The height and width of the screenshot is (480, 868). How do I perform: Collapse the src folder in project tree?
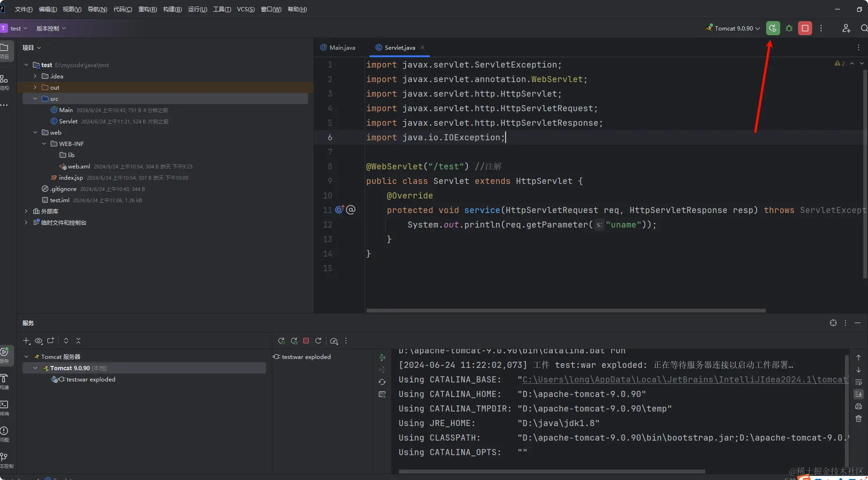click(35, 99)
